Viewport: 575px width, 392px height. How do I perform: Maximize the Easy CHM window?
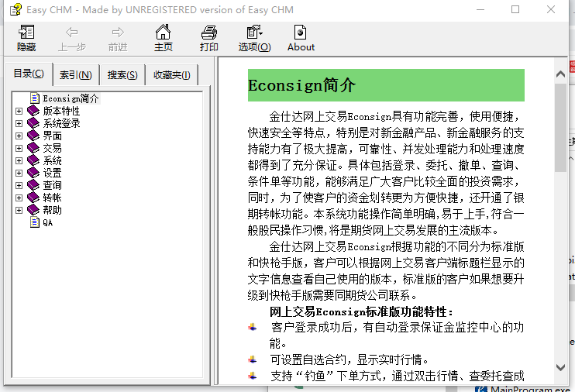click(x=515, y=9)
